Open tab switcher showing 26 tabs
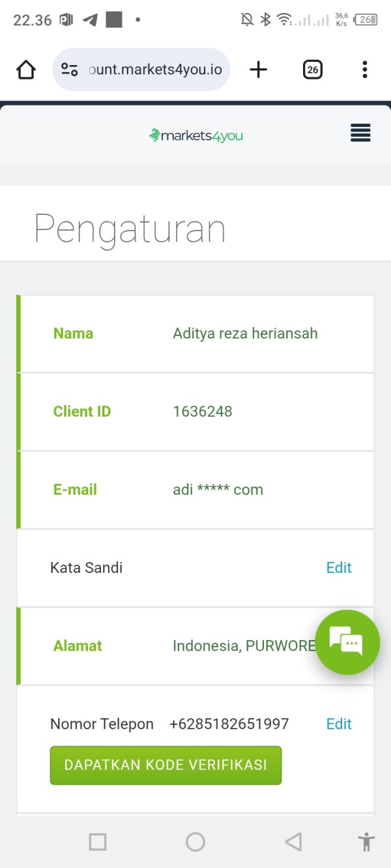The height and width of the screenshot is (868, 391). click(x=313, y=70)
